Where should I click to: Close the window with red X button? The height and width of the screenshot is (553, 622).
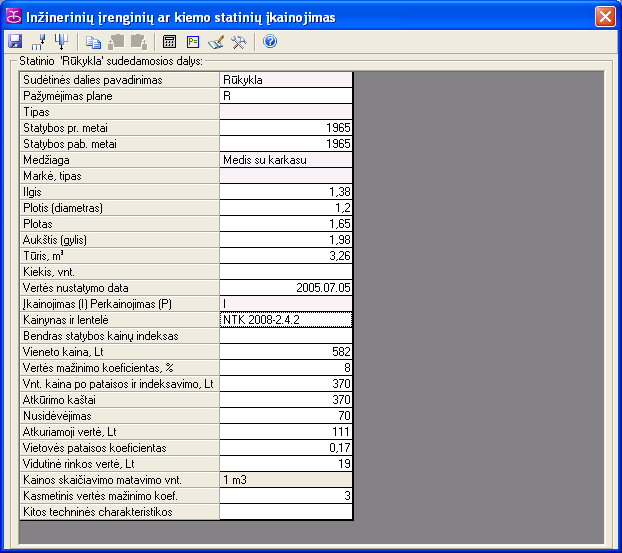(x=605, y=17)
